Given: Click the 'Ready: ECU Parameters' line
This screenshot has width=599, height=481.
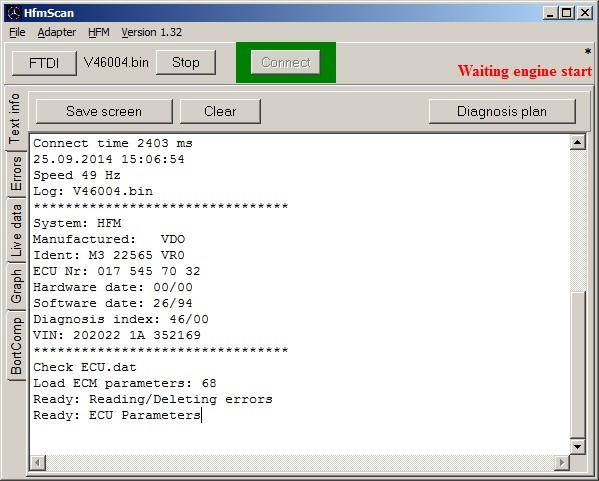Looking at the screenshot, I should 117,416.
